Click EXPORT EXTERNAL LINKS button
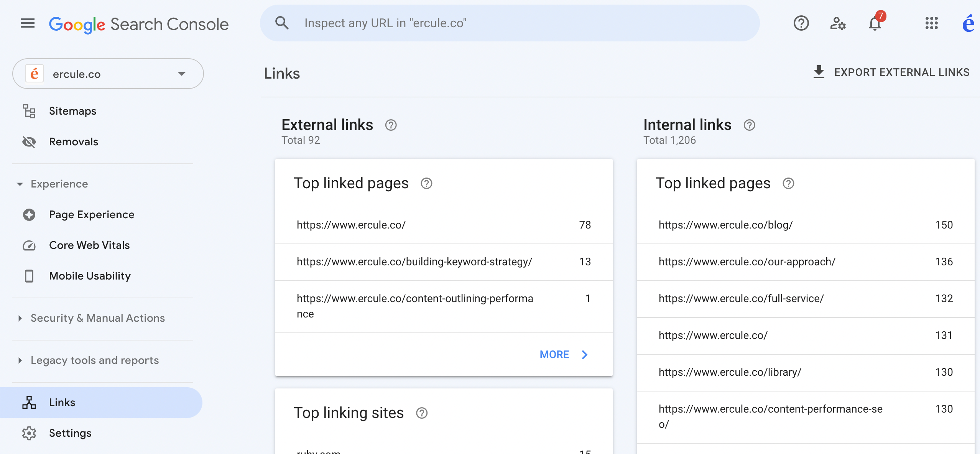The height and width of the screenshot is (454, 980). (x=891, y=72)
